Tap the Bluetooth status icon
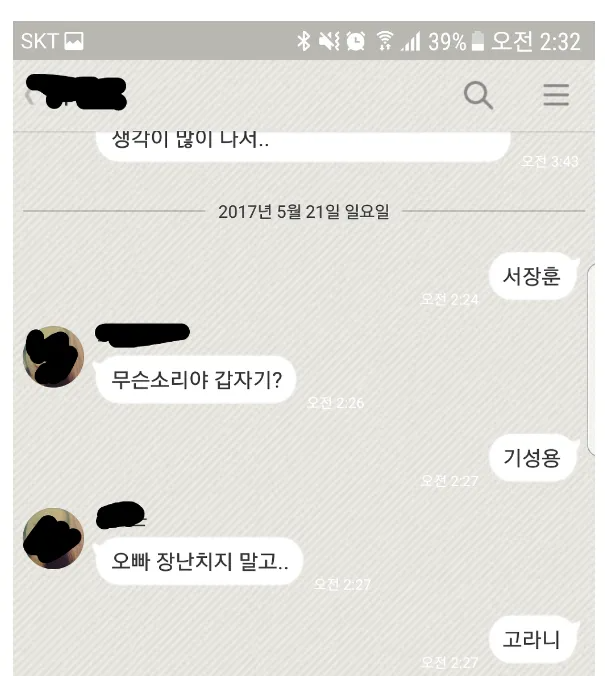Image resolution: width=605 pixels, height=676 pixels. (304, 41)
